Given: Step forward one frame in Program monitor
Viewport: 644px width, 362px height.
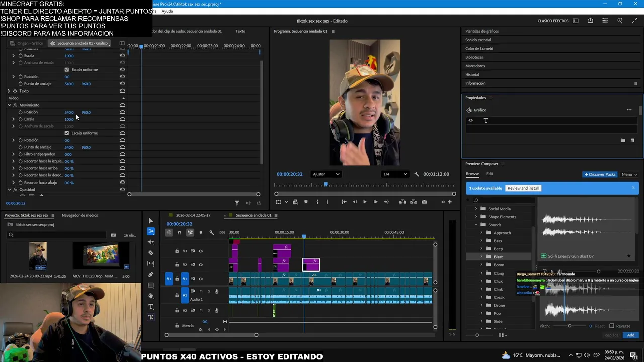Looking at the screenshot, I should click(x=375, y=202).
